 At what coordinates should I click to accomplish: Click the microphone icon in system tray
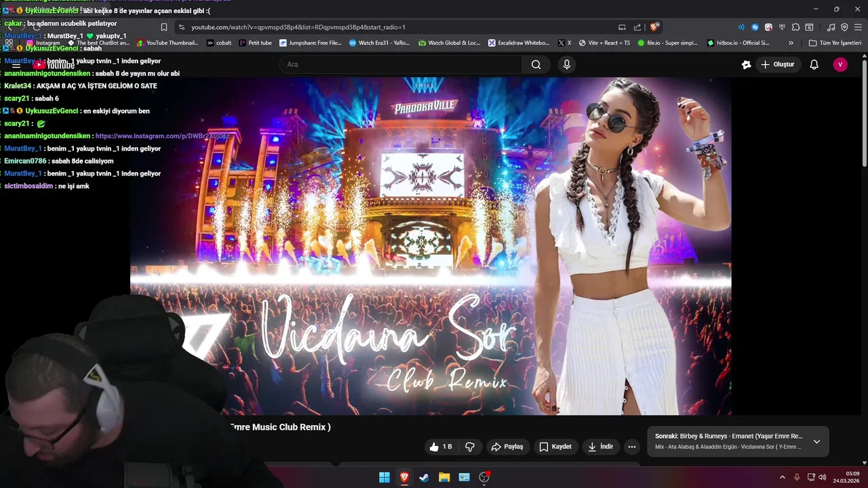[x=797, y=477]
